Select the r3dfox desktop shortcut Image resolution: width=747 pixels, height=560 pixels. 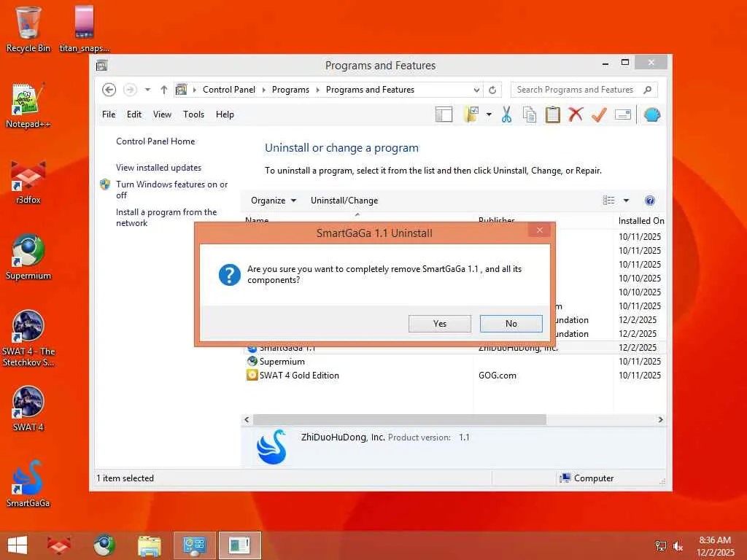[28, 182]
